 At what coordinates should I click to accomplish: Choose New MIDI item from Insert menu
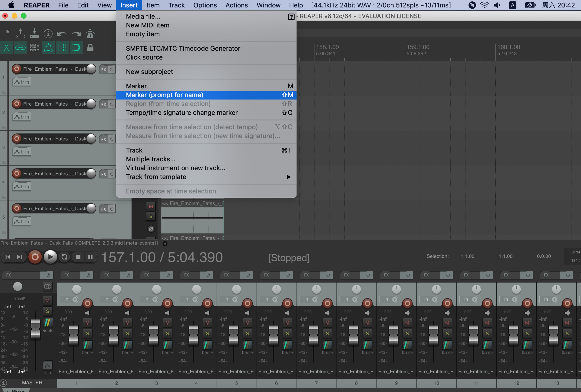pos(206,25)
